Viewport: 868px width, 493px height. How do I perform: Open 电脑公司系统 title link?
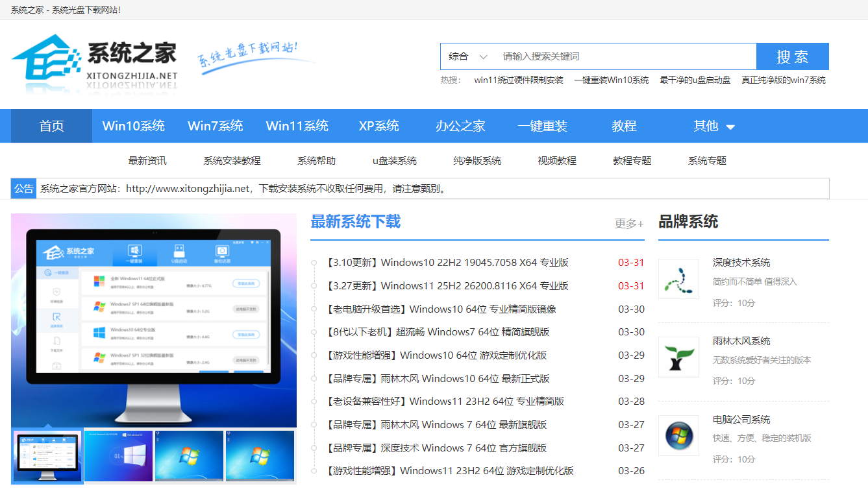pyautogui.click(x=741, y=420)
